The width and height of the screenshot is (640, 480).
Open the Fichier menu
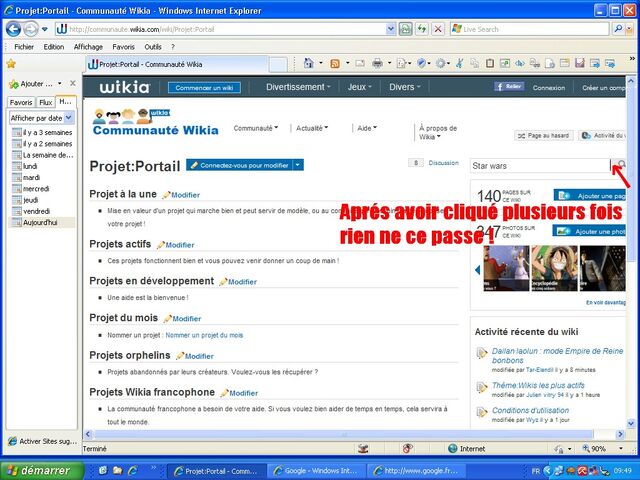click(x=24, y=47)
